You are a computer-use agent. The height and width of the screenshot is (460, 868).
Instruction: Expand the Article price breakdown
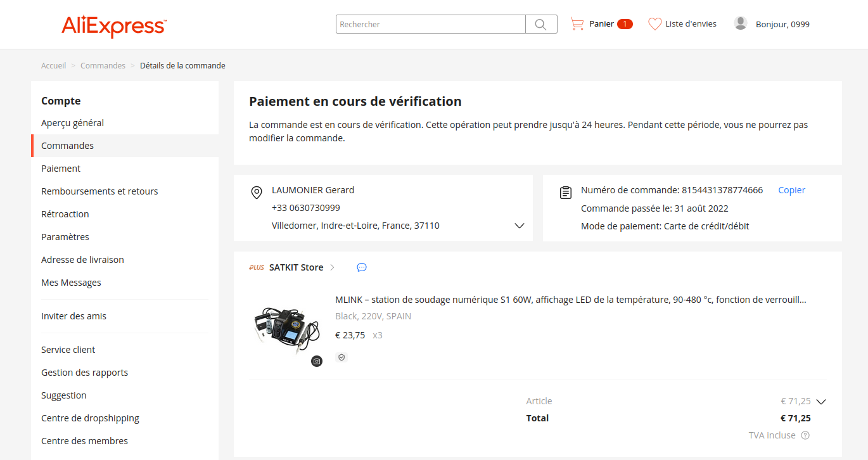point(822,401)
